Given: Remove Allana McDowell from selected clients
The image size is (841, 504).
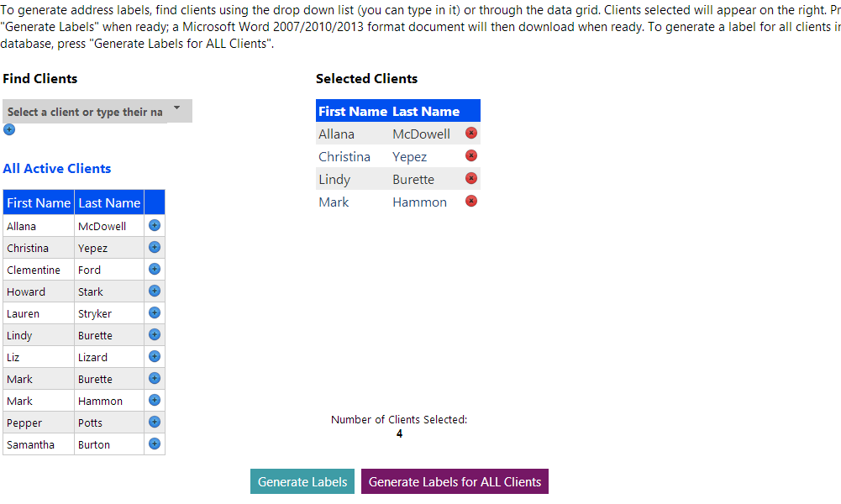Looking at the screenshot, I should (471, 133).
